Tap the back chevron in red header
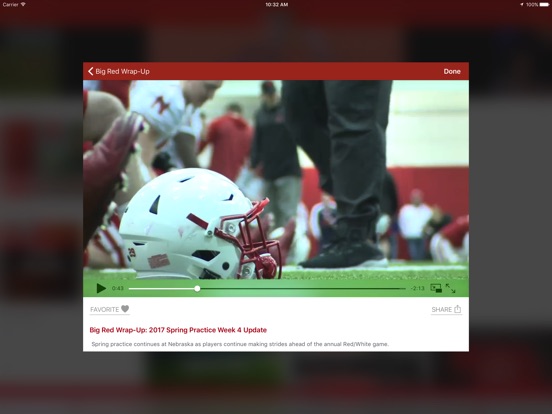 point(90,71)
